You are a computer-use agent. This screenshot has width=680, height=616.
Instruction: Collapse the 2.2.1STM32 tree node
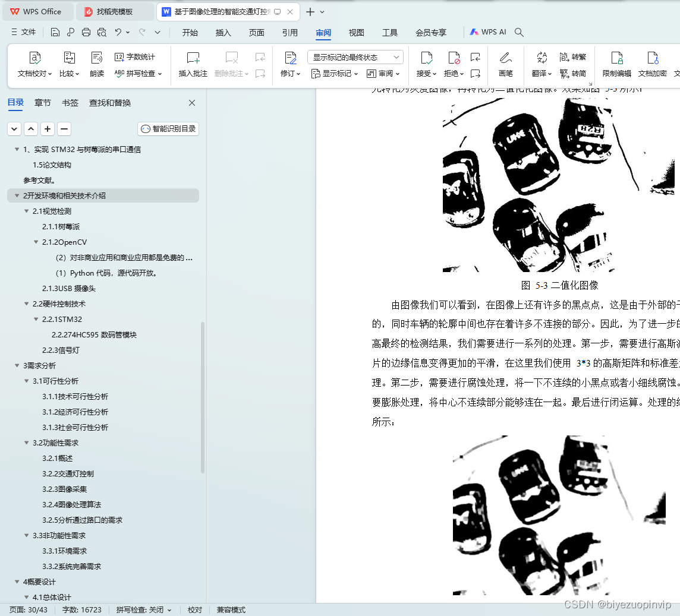[x=36, y=319]
